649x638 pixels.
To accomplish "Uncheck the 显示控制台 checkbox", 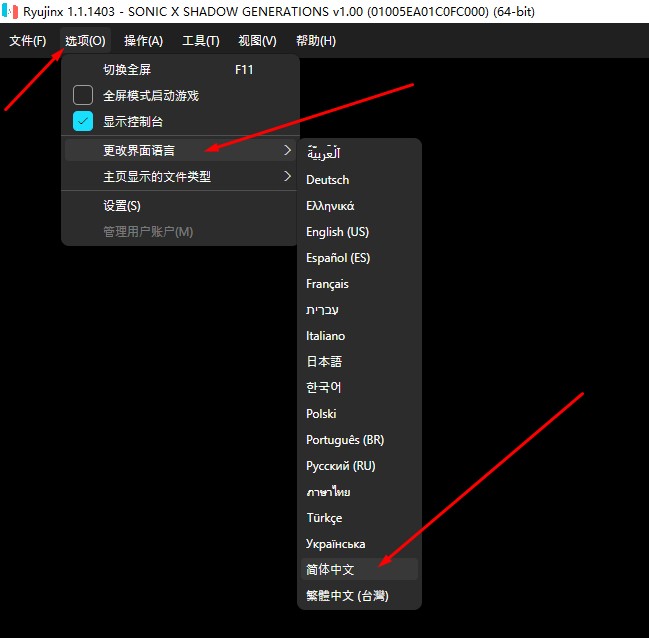I will click(83, 121).
